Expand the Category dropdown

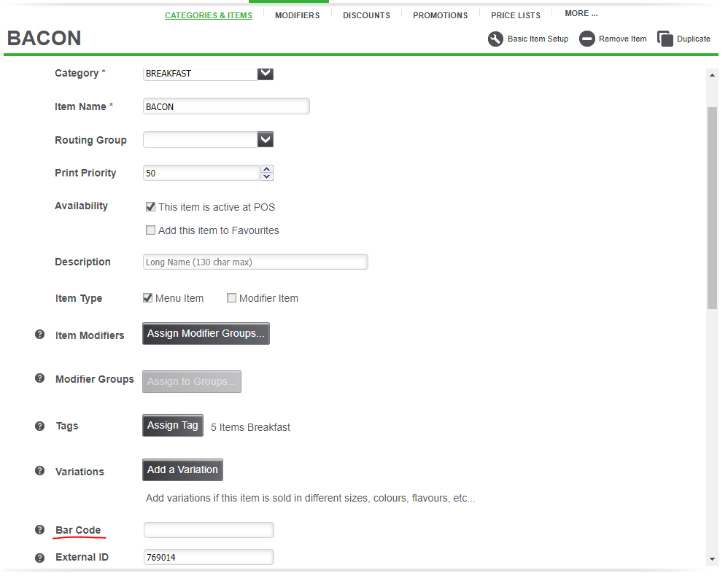(266, 73)
